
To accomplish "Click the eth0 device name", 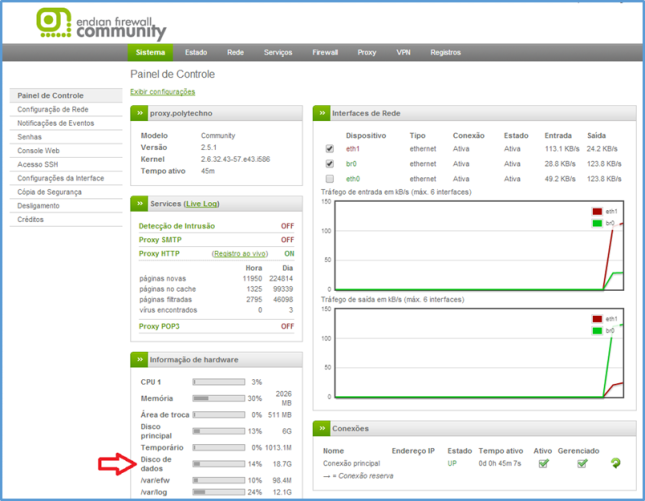I will (353, 179).
